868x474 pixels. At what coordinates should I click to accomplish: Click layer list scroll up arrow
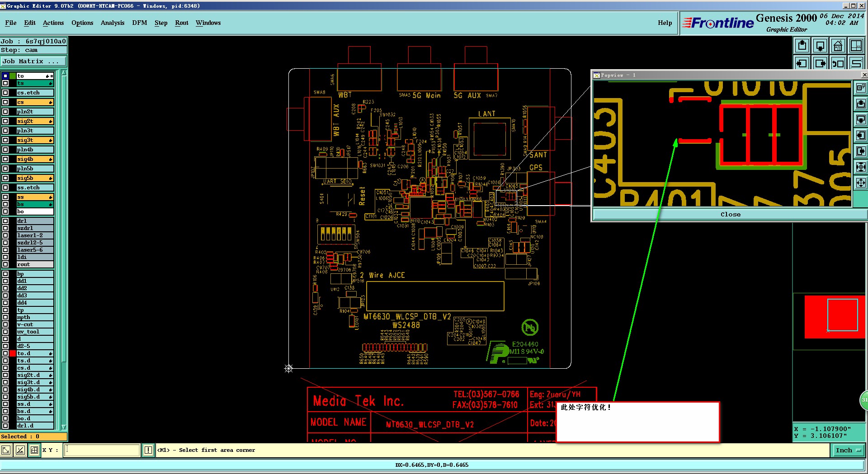click(64, 73)
